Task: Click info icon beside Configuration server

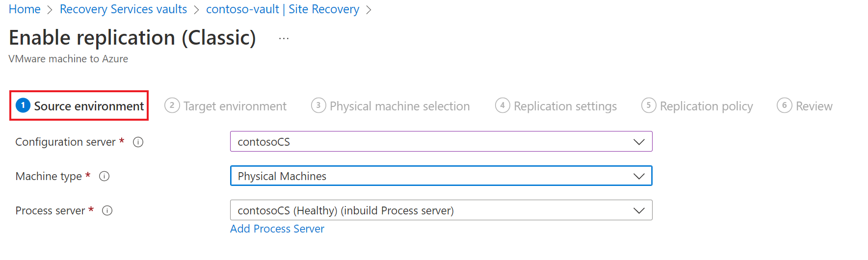Action: [x=138, y=142]
